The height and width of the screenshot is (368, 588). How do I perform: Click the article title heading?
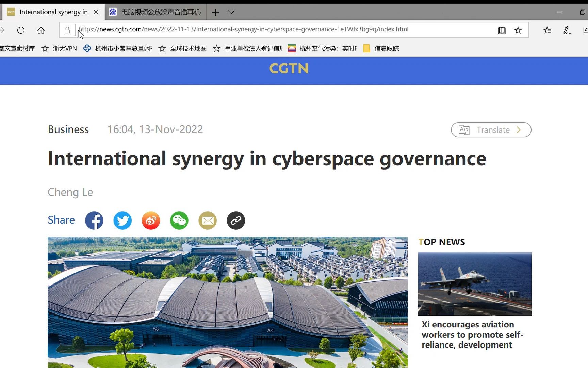267,159
